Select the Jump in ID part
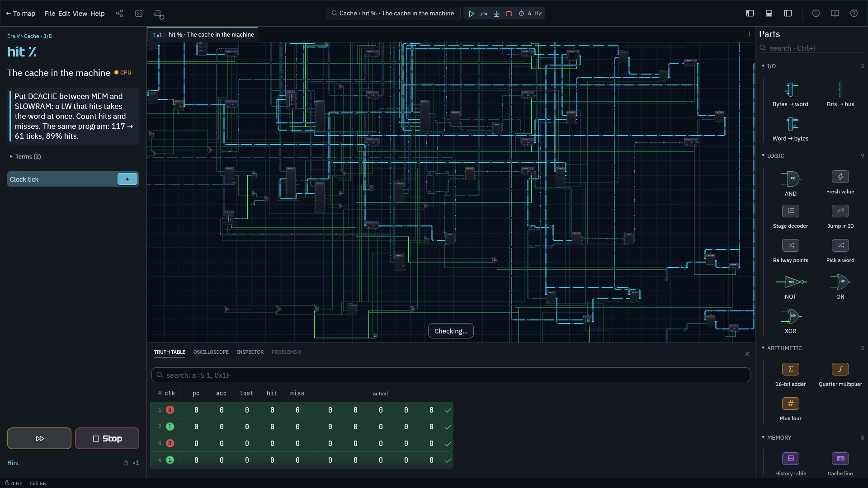This screenshot has width=868, height=488. point(840,217)
